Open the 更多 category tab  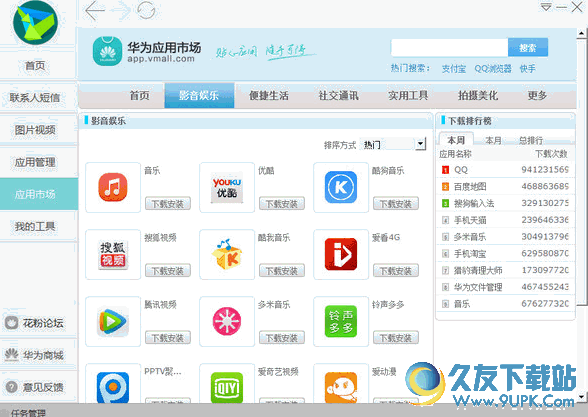pyautogui.click(x=537, y=96)
